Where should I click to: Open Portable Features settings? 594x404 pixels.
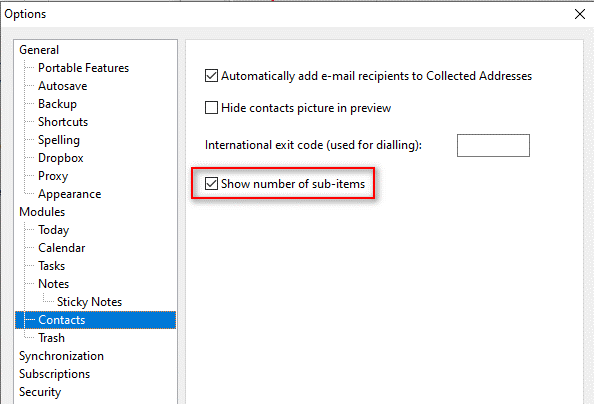83,68
